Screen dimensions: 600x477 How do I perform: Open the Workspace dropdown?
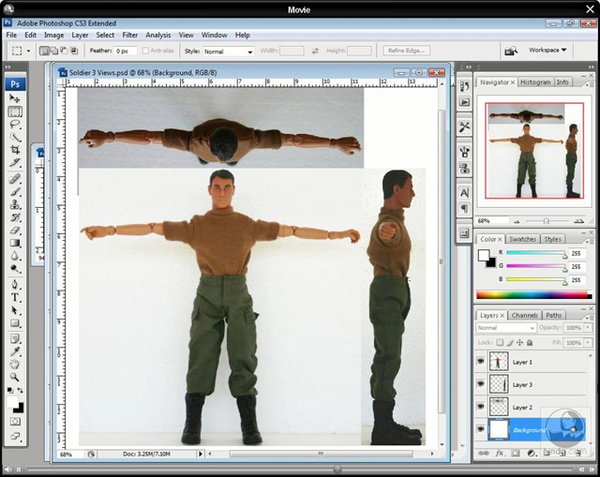coord(547,50)
